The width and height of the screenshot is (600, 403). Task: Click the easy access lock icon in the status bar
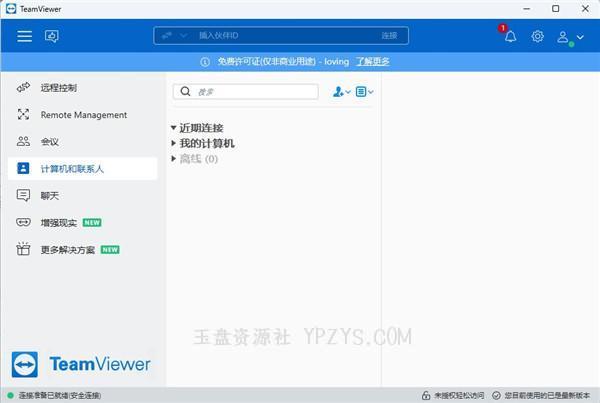coord(426,395)
